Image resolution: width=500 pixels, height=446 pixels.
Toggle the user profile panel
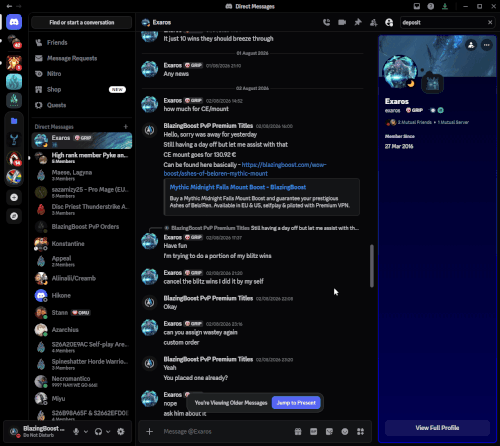(x=389, y=22)
